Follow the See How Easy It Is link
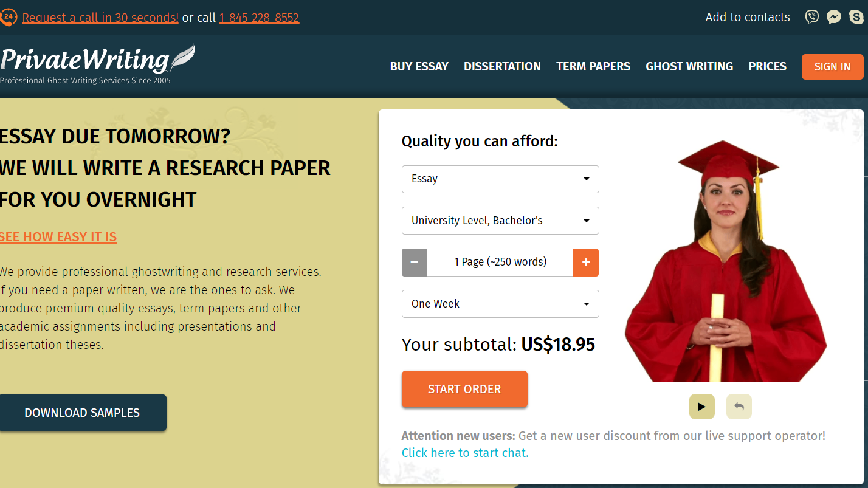Screen dimensions: 868x488 click(58, 237)
